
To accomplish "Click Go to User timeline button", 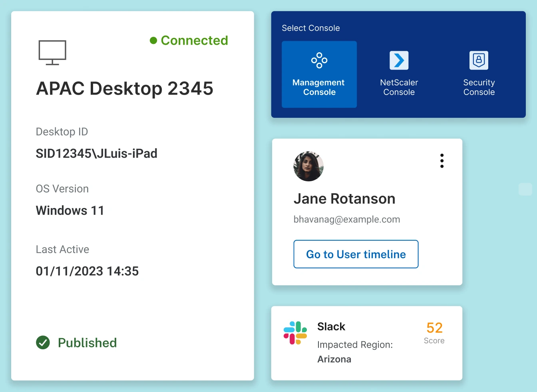I will coord(356,254).
